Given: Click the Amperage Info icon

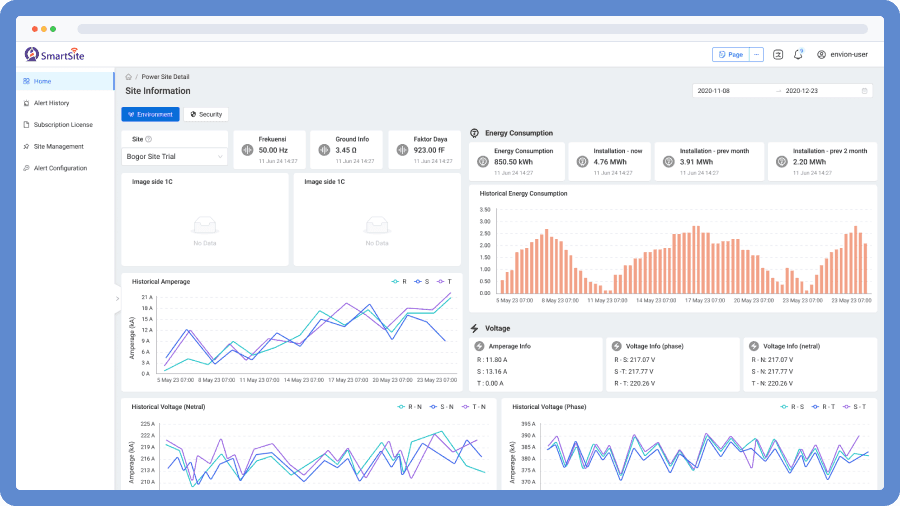Looking at the screenshot, I should point(479,346).
